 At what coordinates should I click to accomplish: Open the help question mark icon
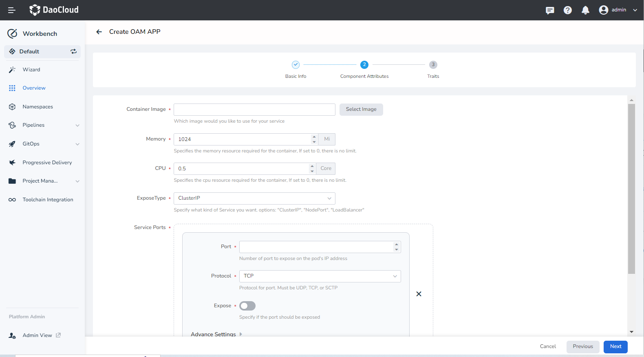(x=567, y=10)
